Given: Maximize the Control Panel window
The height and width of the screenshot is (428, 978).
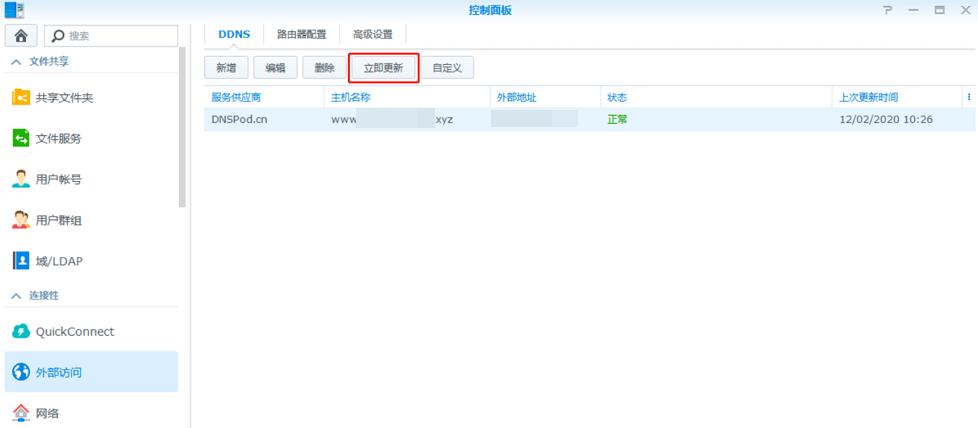Looking at the screenshot, I should point(939,11).
